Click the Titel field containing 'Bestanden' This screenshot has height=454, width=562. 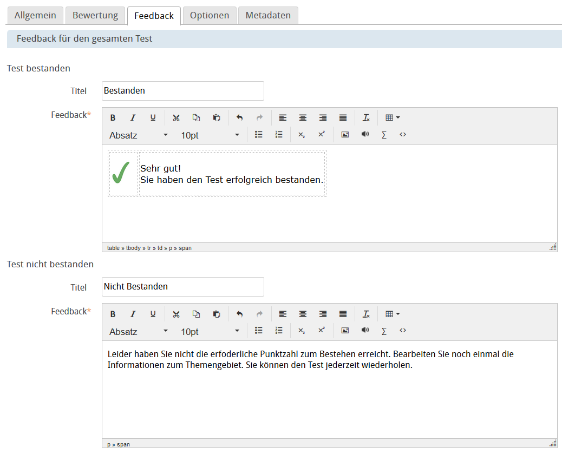click(183, 91)
